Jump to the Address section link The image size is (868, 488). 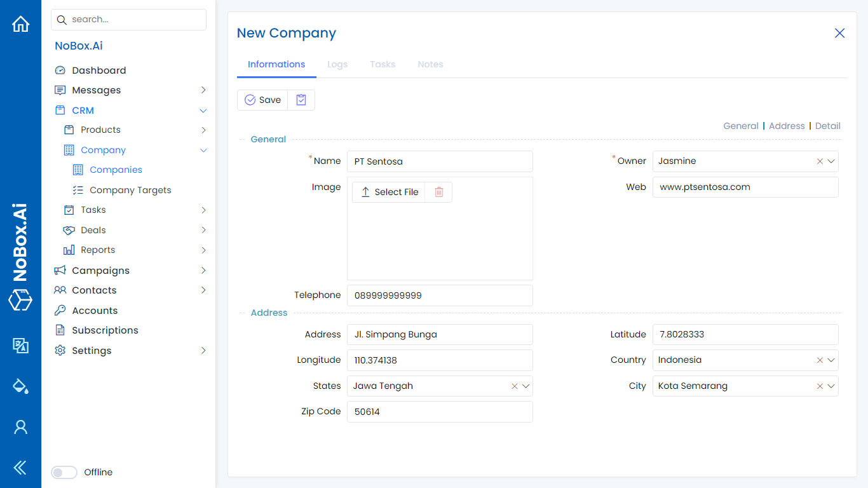[x=787, y=125]
